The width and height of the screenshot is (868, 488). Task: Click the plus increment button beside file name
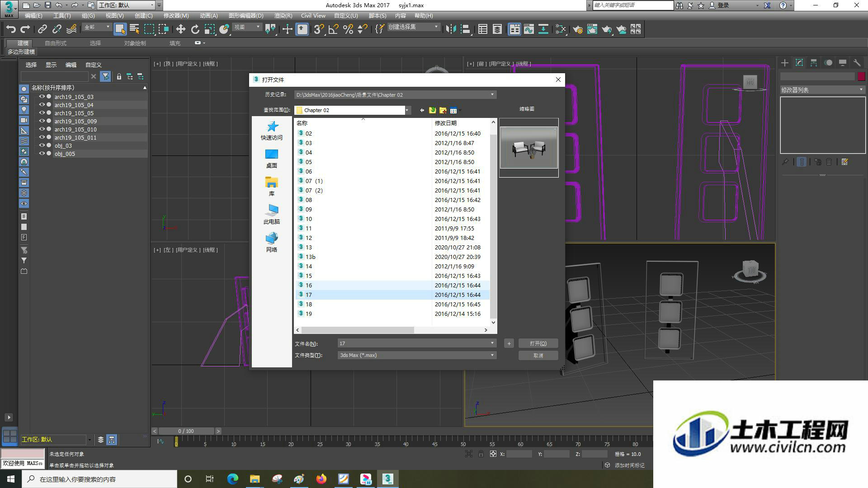pyautogui.click(x=509, y=343)
